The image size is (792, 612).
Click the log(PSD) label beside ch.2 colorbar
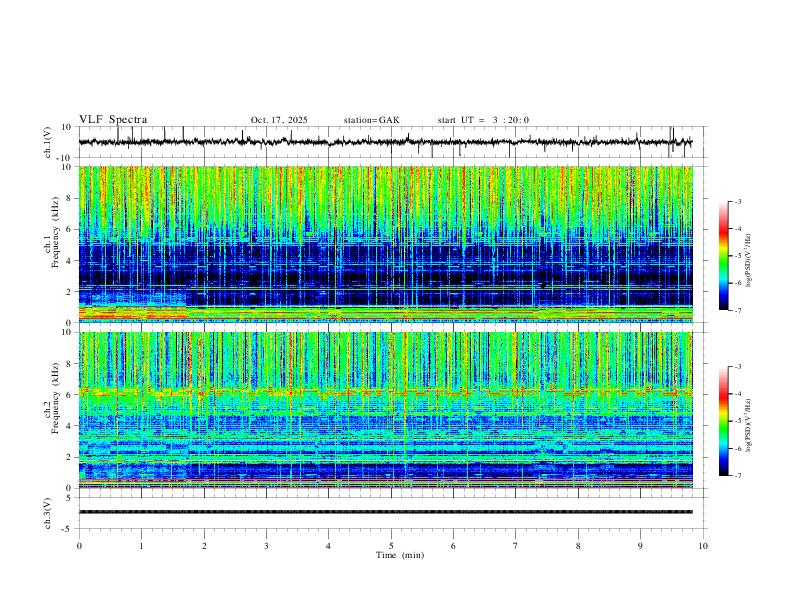(748, 425)
